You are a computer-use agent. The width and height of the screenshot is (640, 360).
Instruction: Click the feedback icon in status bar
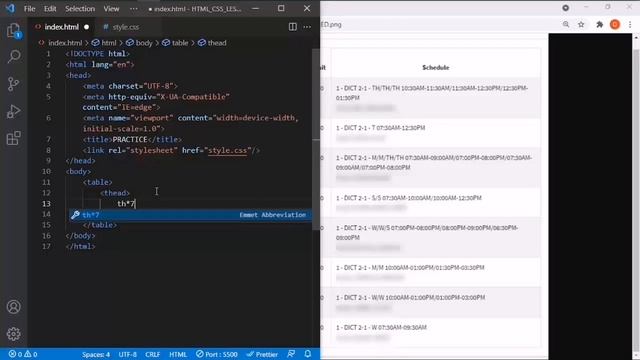click(x=291, y=354)
